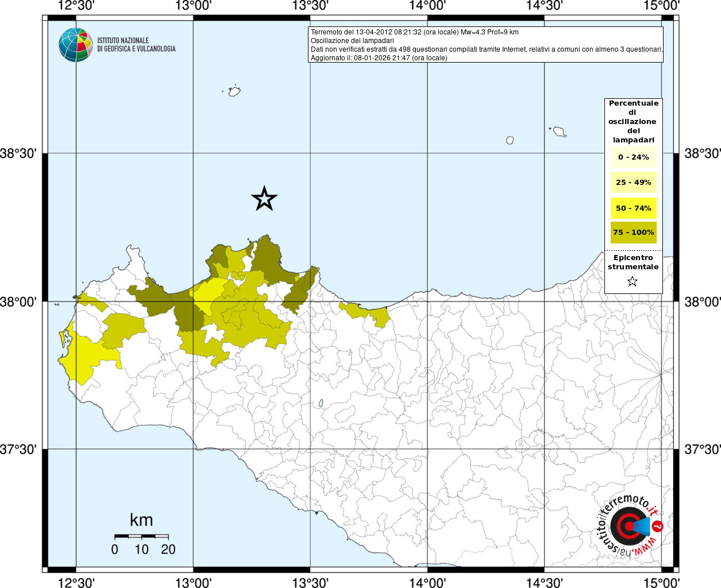721x588 pixels.
Task: Click the epicenter star on the sea
Action: 264,199
